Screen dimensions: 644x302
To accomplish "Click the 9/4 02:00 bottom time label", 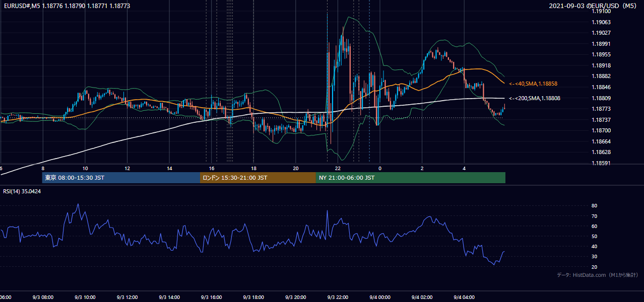I will (422, 297).
